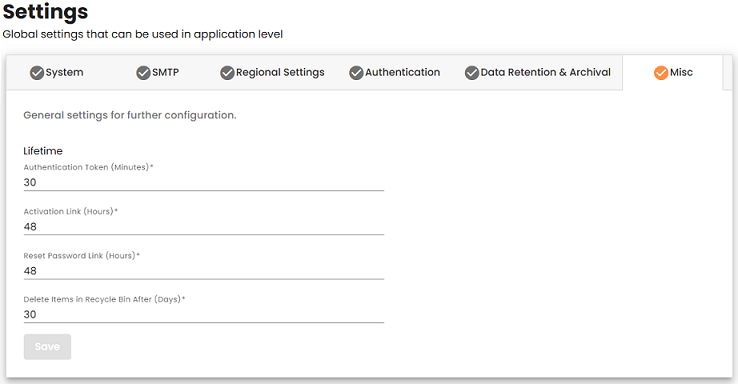Viewport: 738px width, 384px height.
Task: Open the System tab
Action: tap(56, 72)
